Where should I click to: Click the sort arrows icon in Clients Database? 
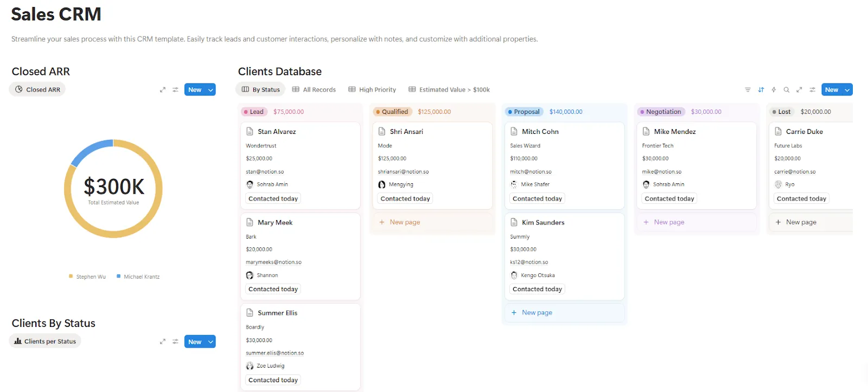(x=761, y=90)
